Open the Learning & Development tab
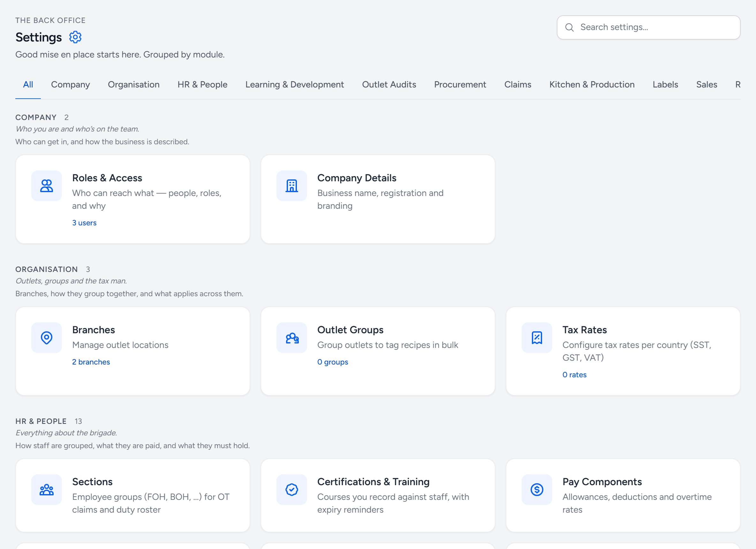 point(295,85)
